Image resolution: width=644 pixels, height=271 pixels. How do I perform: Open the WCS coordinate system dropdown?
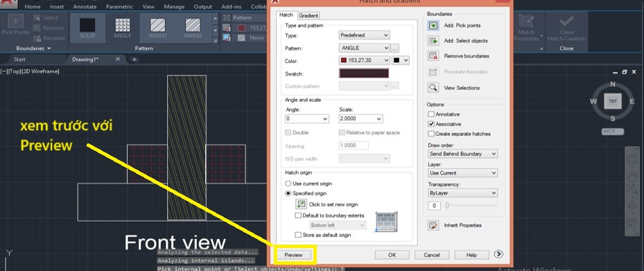(x=613, y=132)
